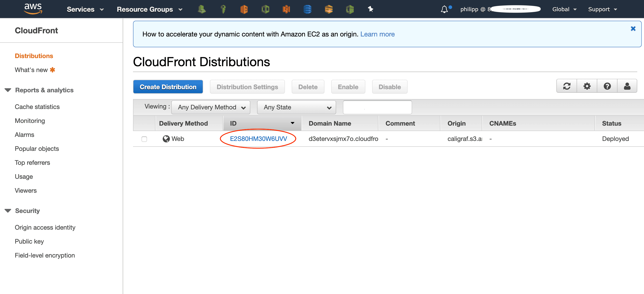The height and width of the screenshot is (294, 644).
Task: Open the blue database service shortcut
Action: coord(307,9)
